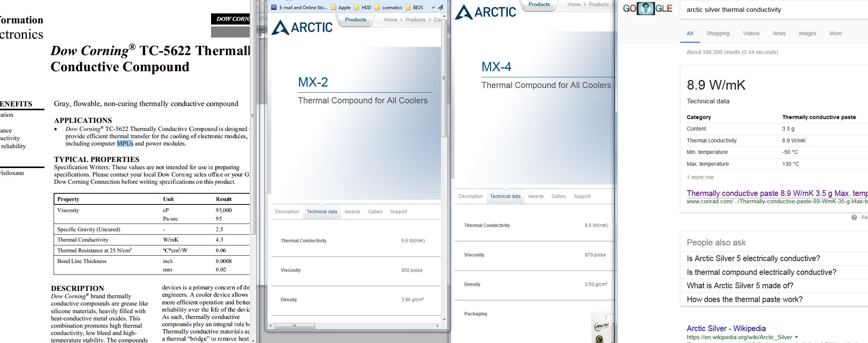This screenshot has height=343, width=868.
Task: Expand 'What is Arctic Silver 5 made of?'
Action: [x=774, y=286]
